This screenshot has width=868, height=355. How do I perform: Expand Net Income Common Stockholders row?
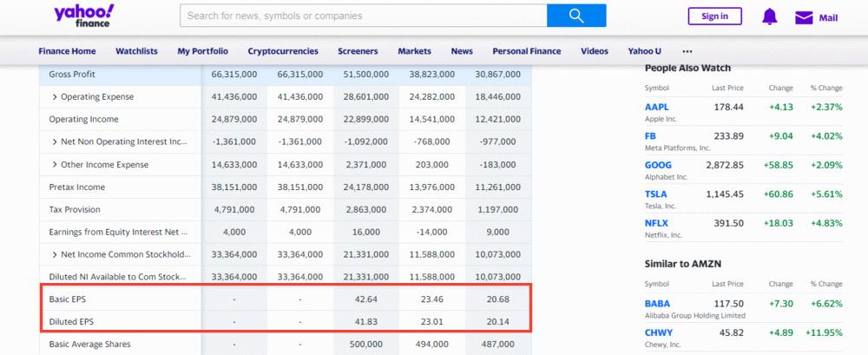pyautogui.click(x=55, y=254)
